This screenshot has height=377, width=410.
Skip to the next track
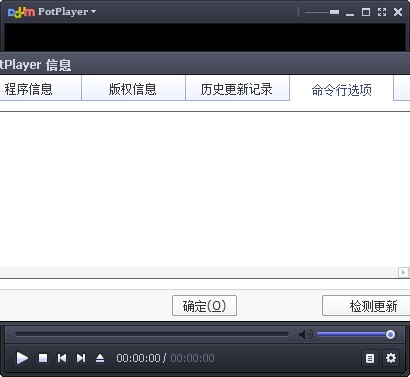[x=81, y=358]
